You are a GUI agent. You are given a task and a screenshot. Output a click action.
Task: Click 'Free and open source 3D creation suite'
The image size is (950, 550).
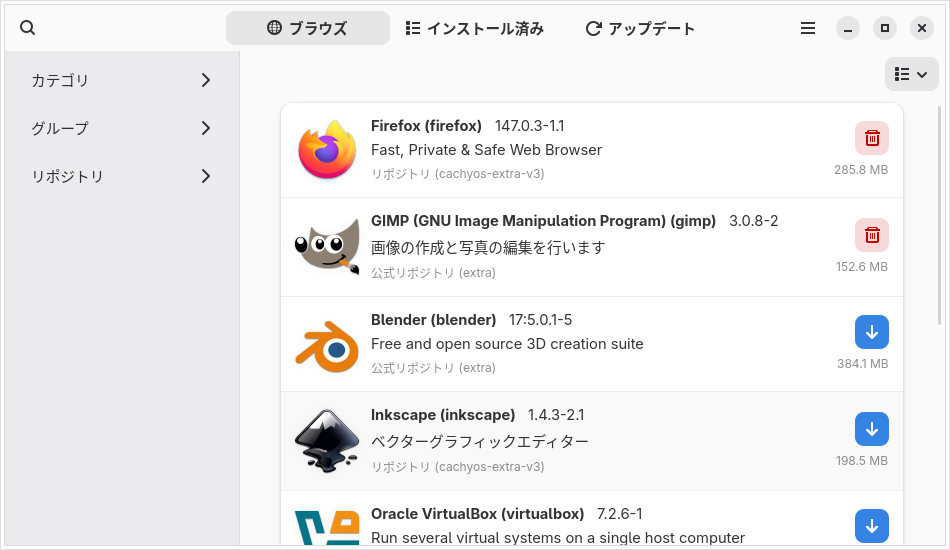[x=507, y=343]
